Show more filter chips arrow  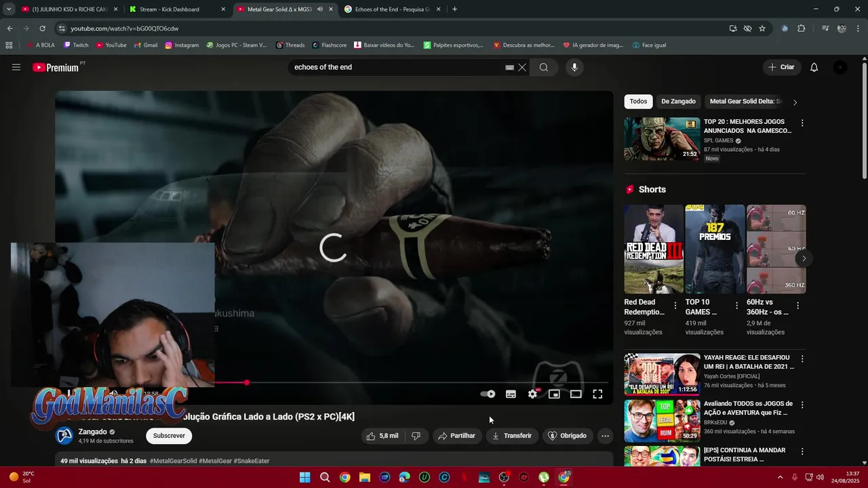(795, 102)
